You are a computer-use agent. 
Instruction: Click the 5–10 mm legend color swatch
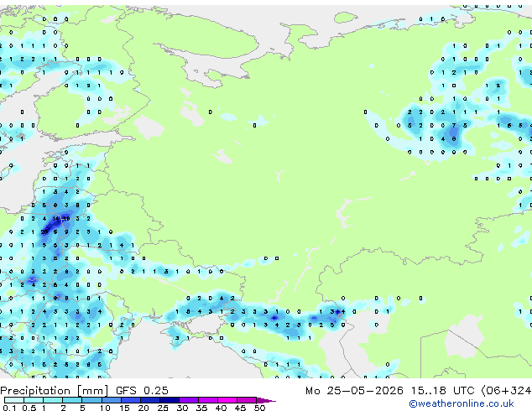[x=91, y=400]
